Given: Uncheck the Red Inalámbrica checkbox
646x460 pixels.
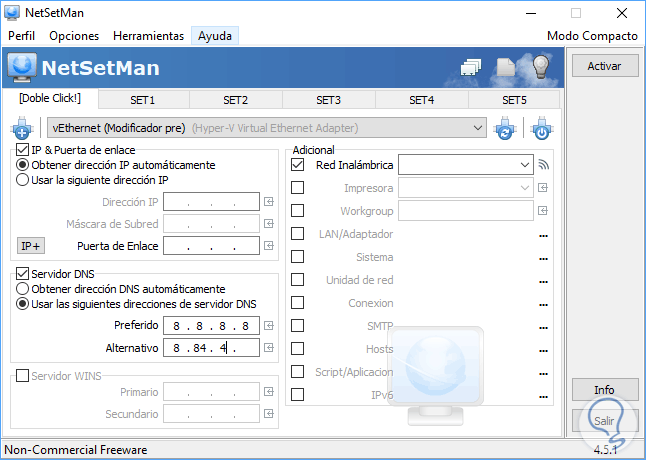Looking at the screenshot, I should click(x=297, y=165).
